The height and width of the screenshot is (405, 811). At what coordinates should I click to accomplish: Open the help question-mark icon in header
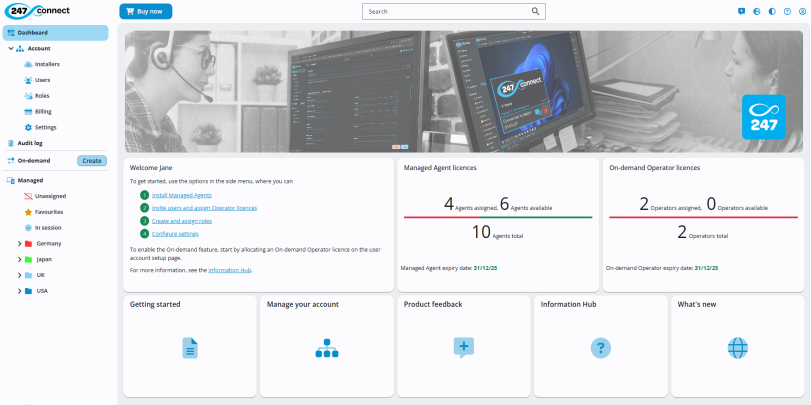(787, 11)
